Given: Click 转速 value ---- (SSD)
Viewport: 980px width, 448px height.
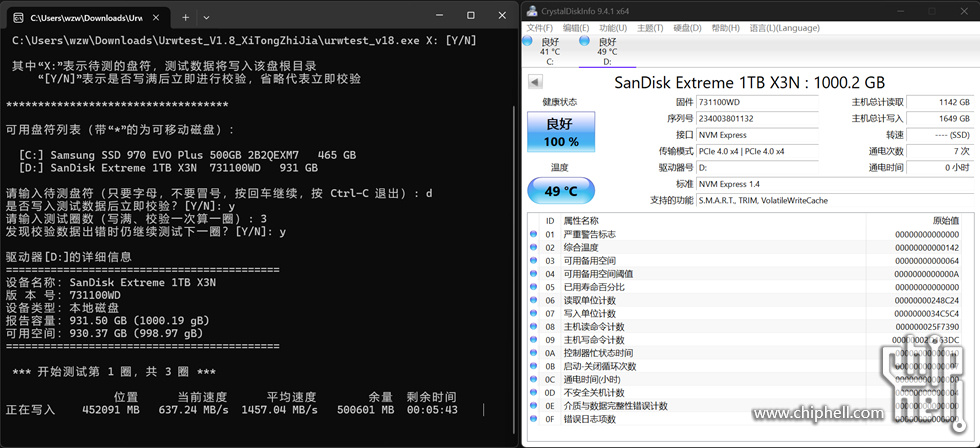Looking at the screenshot, I should (x=940, y=135).
